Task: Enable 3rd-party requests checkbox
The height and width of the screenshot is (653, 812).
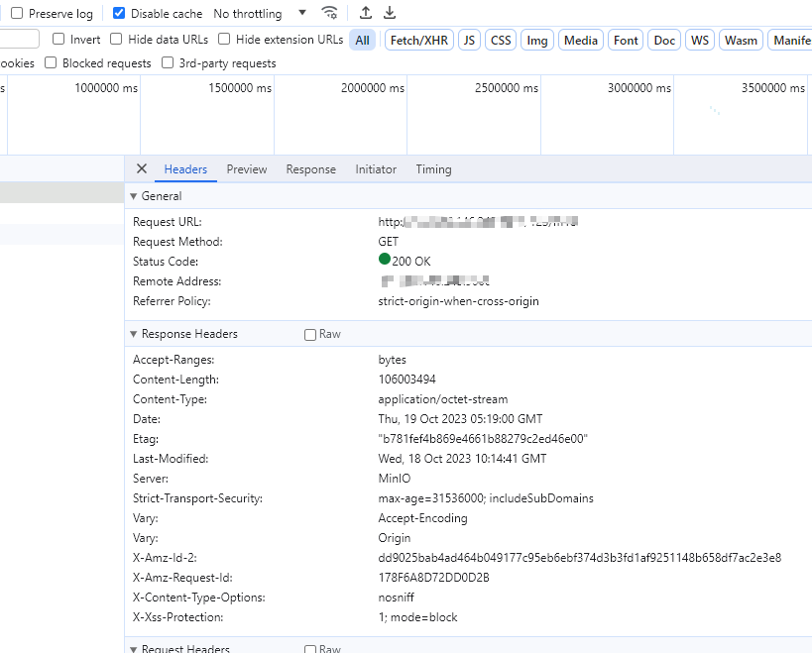Action: click(x=168, y=62)
